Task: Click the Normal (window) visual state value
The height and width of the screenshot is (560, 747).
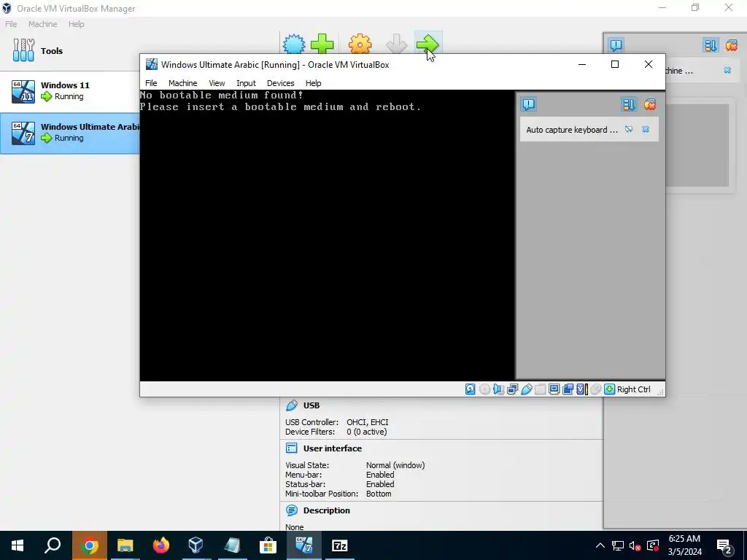Action: 395,464
